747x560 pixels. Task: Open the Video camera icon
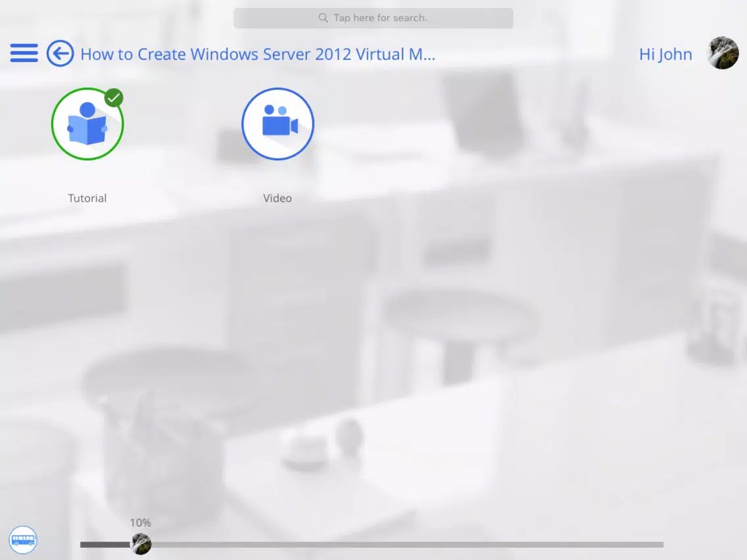click(x=277, y=124)
